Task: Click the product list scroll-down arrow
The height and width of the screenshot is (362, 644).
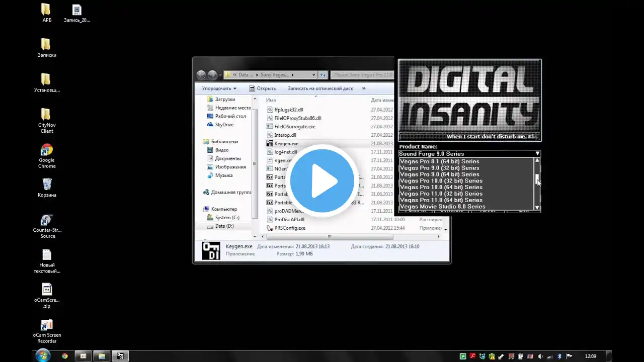Action: 537,207
